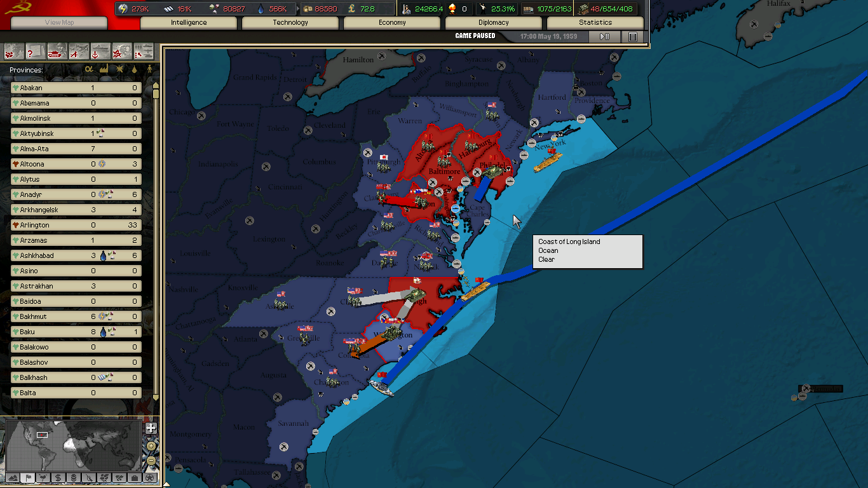Sort provinces by factory icon column
Image resolution: width=868 pixels, height=488 pixels.
(104, 69)
